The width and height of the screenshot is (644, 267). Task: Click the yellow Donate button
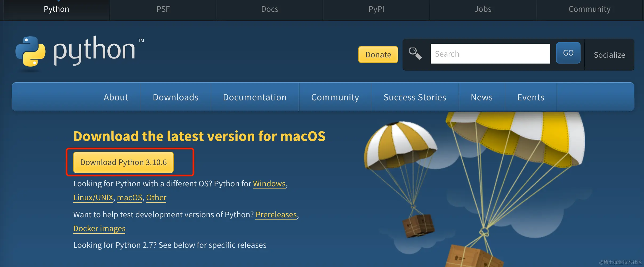378,54
